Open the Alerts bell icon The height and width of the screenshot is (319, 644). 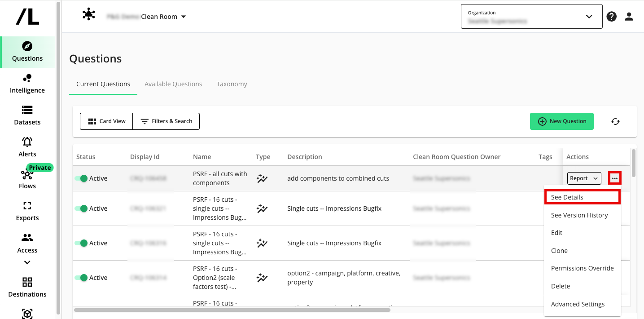(x=27, y=142)
